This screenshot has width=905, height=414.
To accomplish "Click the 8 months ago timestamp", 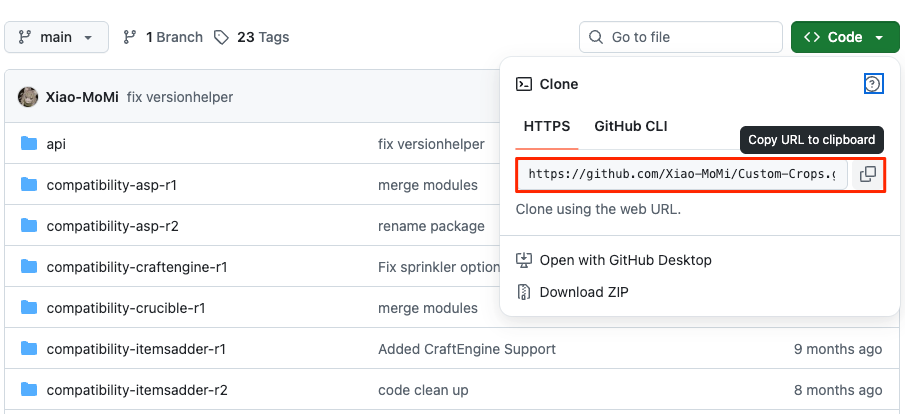I will tap(838, 390).
